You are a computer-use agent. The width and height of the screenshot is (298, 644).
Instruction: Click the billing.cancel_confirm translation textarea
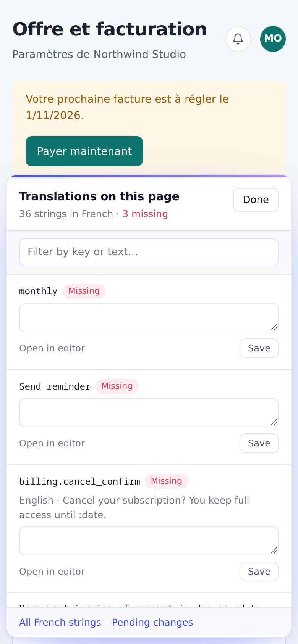[x=149, y=541]
